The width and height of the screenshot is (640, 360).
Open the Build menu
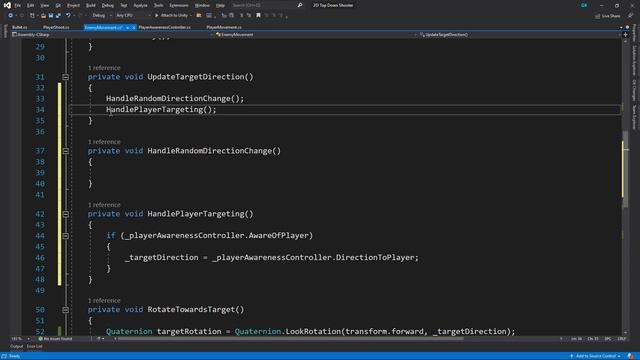click(91, 5)
